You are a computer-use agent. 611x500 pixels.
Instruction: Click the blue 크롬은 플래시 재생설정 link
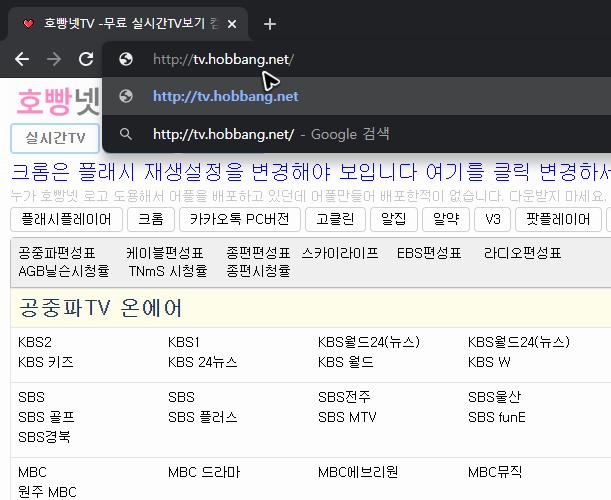click(311, 172)
